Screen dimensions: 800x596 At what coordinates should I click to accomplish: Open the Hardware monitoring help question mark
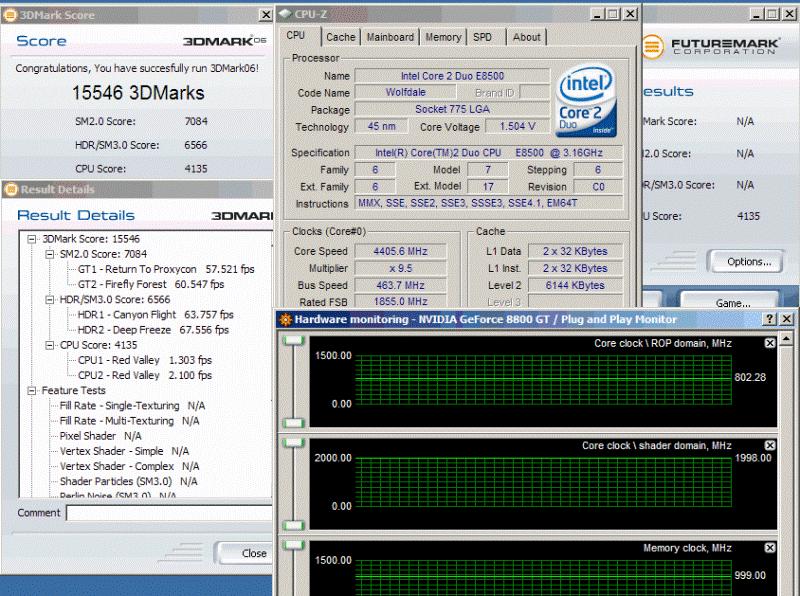coord(769,319)
